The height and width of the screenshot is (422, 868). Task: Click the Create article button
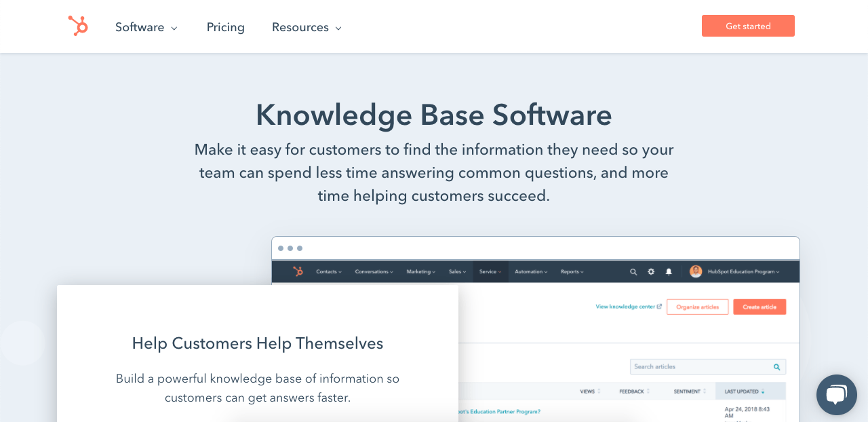pos(759,307)
